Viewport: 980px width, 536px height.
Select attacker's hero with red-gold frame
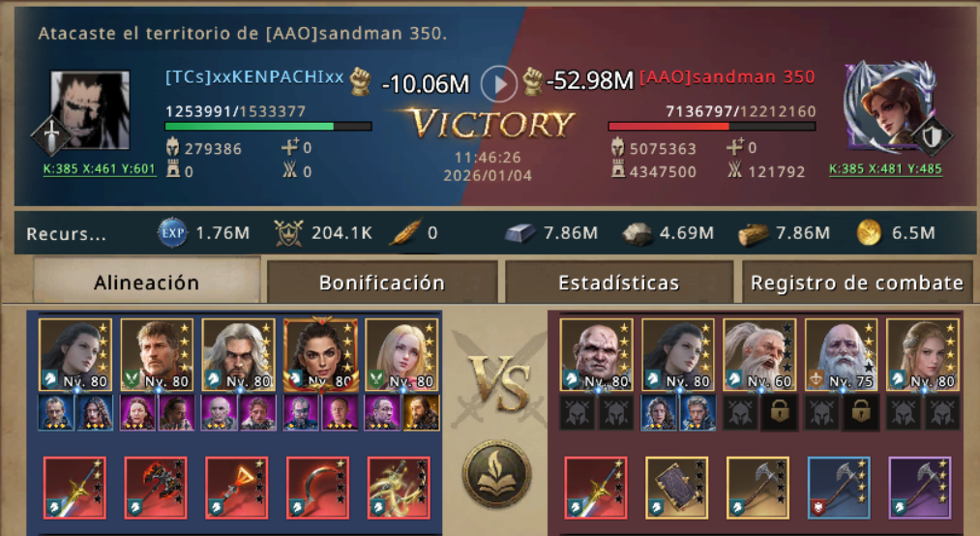point(320,355)
